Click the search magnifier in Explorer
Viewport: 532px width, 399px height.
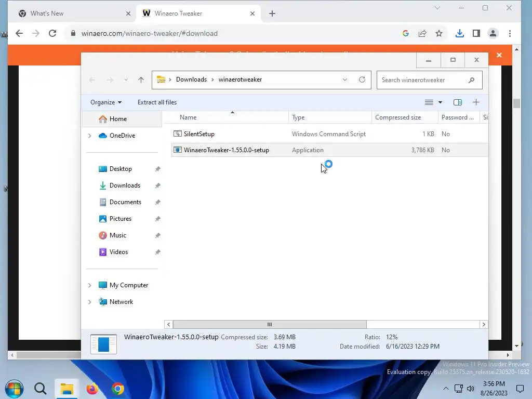[x=471, y=80]
